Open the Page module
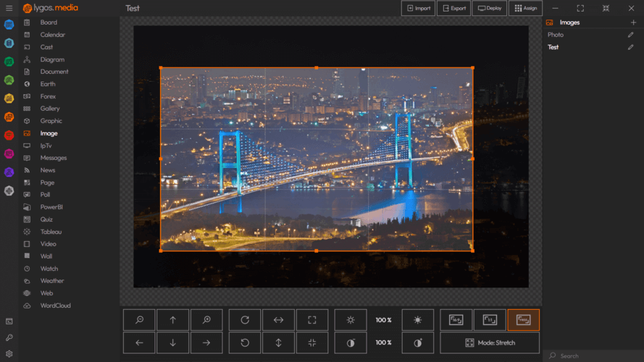The height and width of the screenshot is (362, 644). click(47, 182)
